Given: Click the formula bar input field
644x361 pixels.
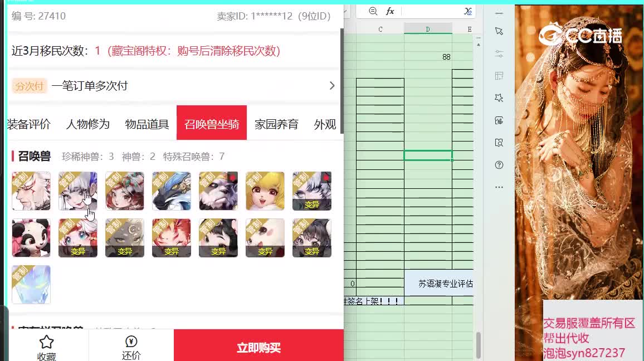Looking at the screenshot, I should [x=431, y=11].
